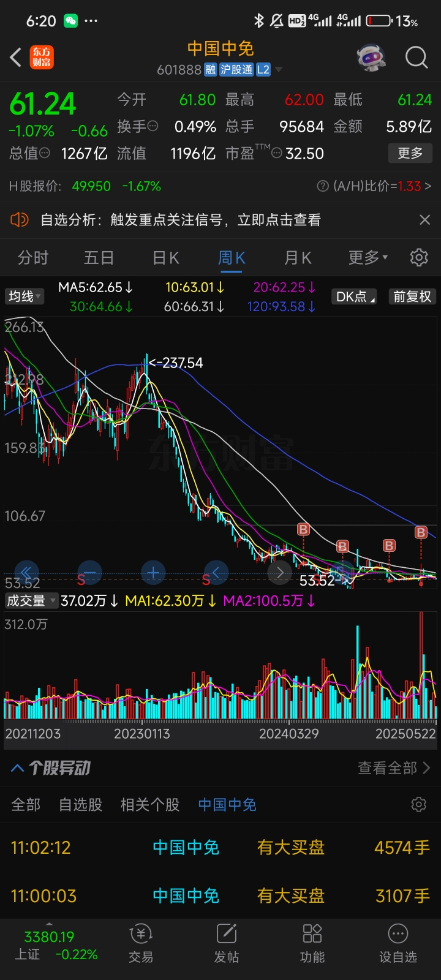Open 自选分析 signal notice text
This screenshot has height=980, width=441.
181,219
